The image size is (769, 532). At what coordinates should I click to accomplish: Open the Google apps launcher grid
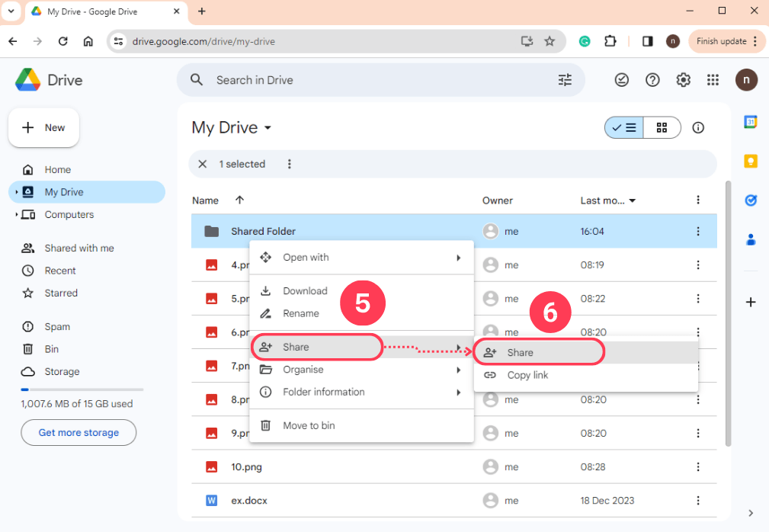(x=713, y=79)
